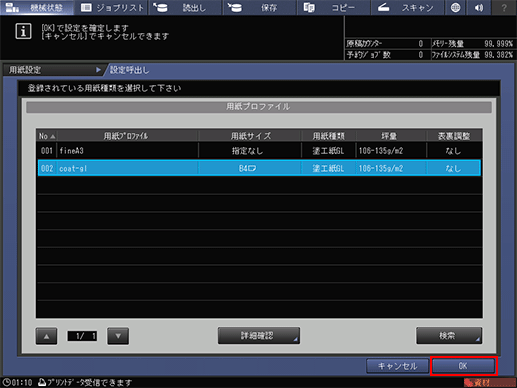Open 詳細確認 details view
Image resolution: width=517 pixels, height=388 pixels.
(x=259, y=336)
